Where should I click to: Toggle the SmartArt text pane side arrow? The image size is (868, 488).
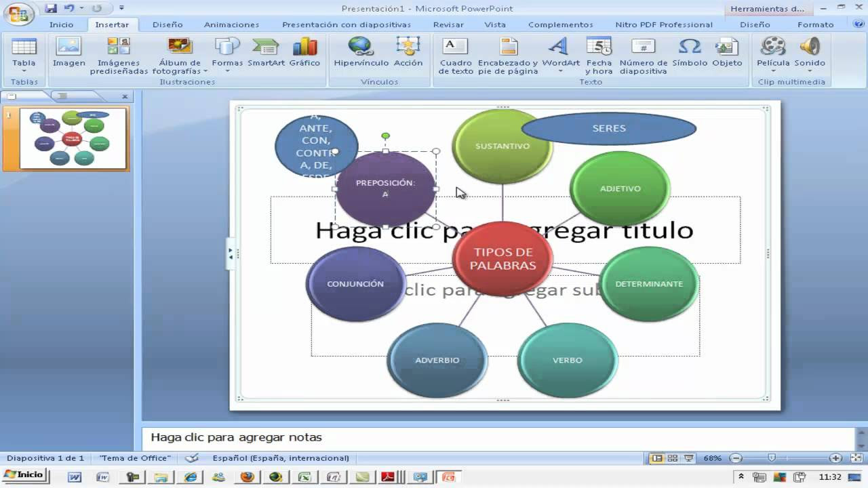pyautogui.click(x=231, y=253)
